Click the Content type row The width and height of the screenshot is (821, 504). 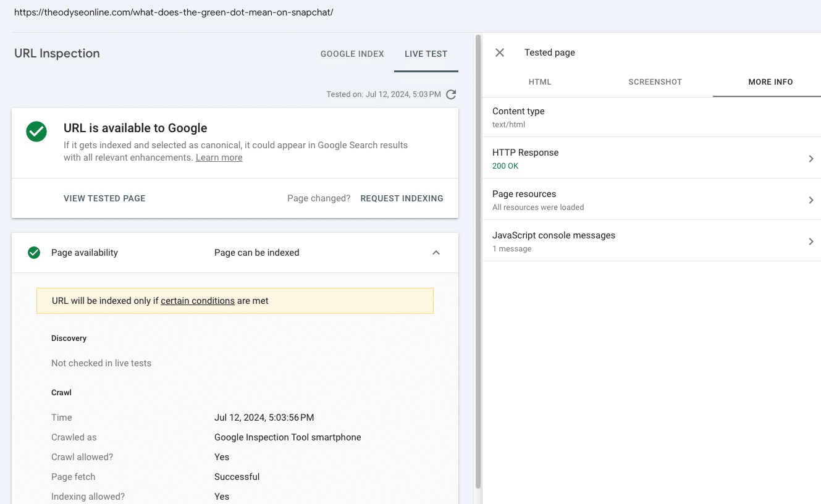(651, 117)
